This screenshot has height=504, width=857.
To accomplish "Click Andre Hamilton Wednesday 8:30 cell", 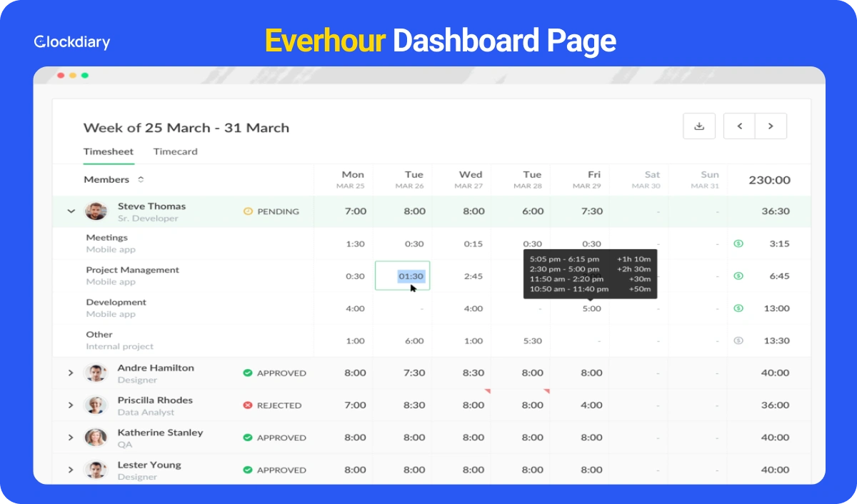I will pos(473,373).
